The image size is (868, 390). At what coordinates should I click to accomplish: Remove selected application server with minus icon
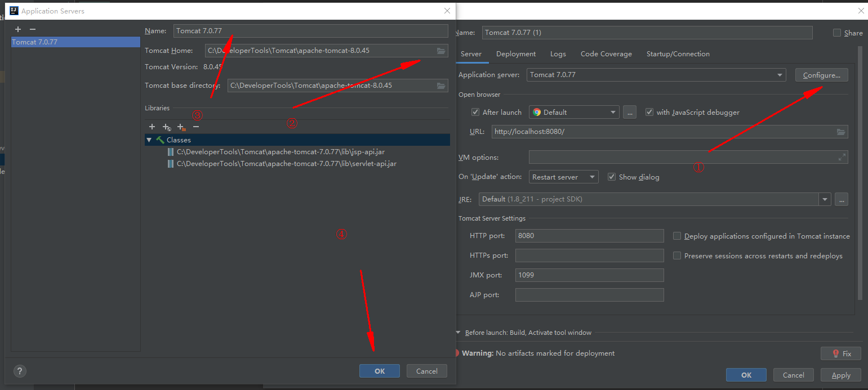33,29
